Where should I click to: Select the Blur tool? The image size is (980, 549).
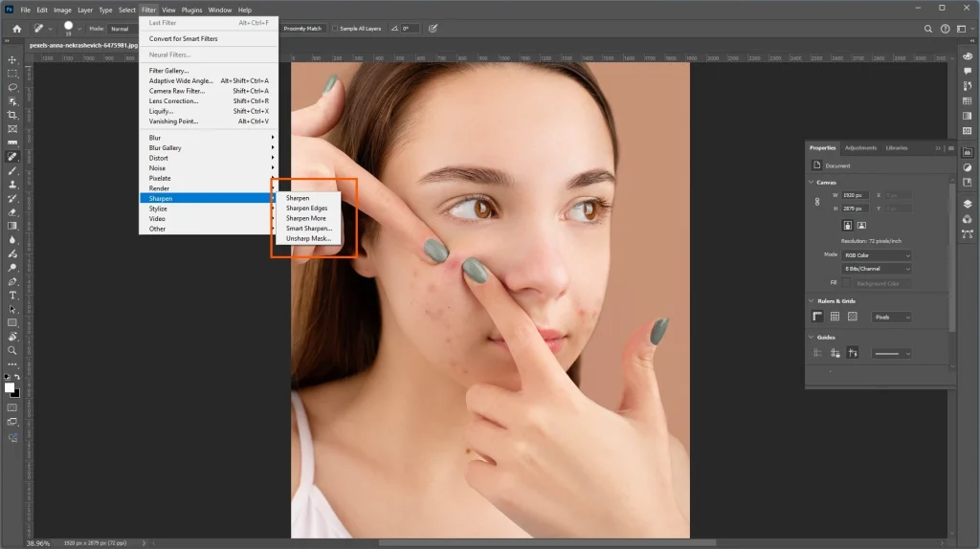[11, 240]
